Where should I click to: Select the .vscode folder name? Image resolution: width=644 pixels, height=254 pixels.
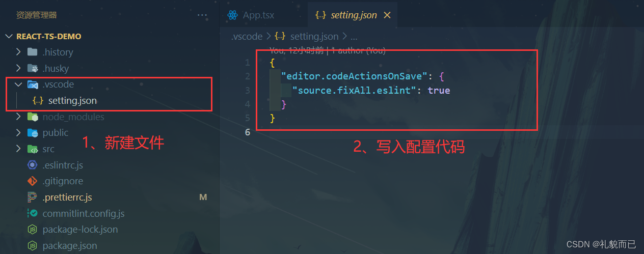(58, 84)
